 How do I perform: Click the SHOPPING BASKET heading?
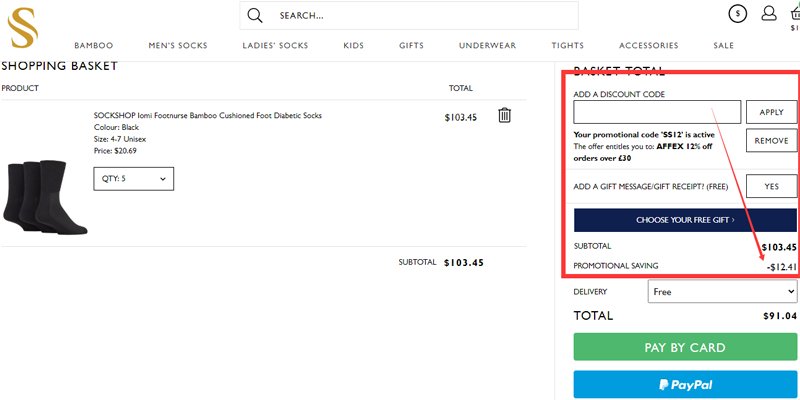[x=60, y=66]
